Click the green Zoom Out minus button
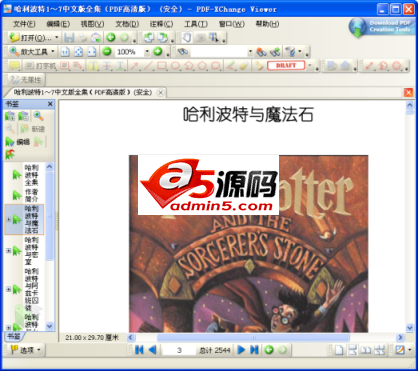 107,52
